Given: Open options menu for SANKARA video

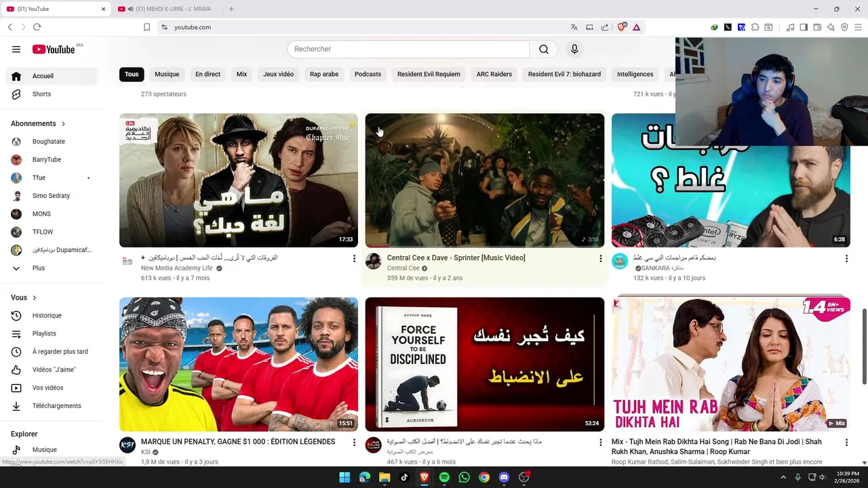Looking at the screenshot, I should coord(846,258).
